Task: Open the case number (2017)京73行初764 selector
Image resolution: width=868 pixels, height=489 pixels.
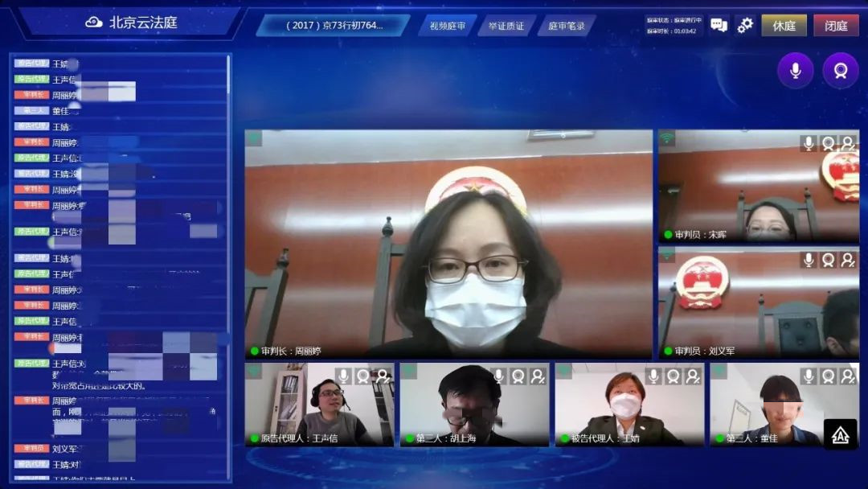Action: 334,26
